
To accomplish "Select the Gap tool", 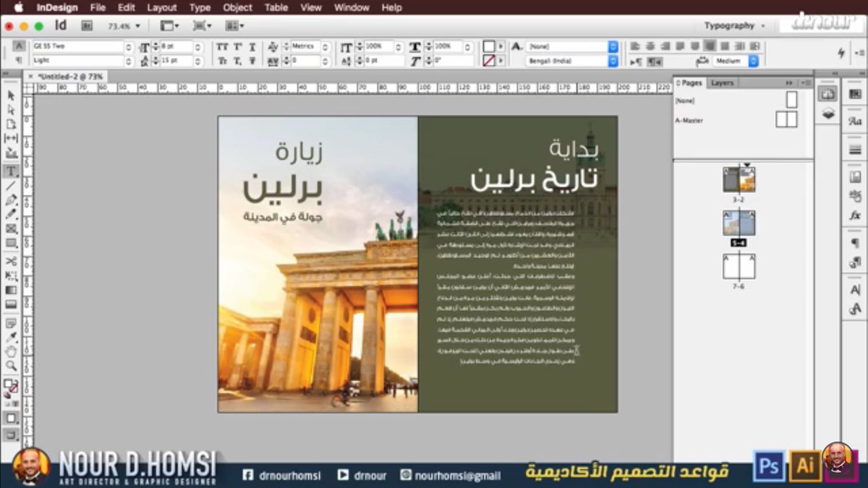I will tap(11, 138).
